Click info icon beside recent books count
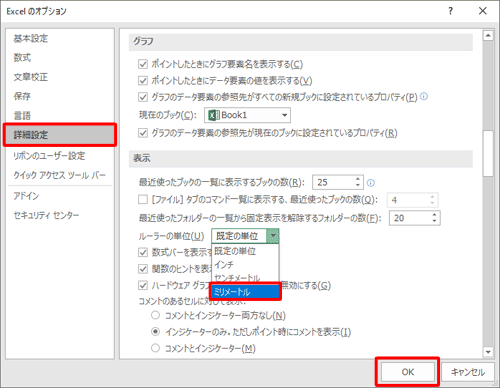 371,183
